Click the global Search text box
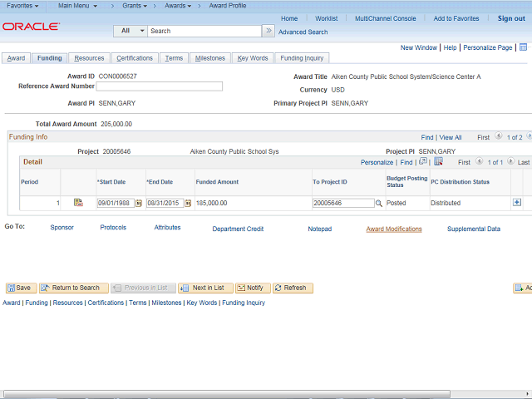 coord(204,31)
